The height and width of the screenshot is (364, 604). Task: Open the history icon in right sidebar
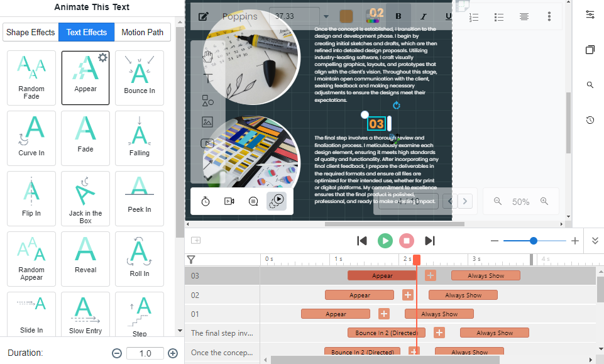pyautogui.click(x=590, y=120)
